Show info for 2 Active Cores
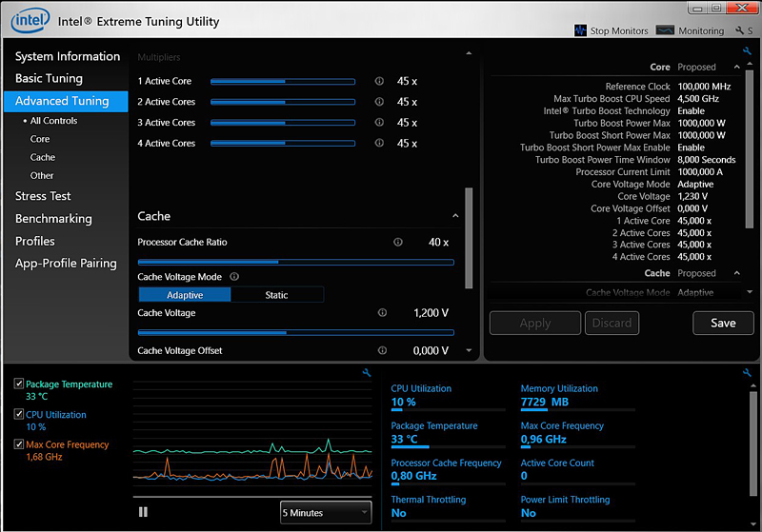Image resolution: width=762 pixels, height=532 pixels. (379, 102)
